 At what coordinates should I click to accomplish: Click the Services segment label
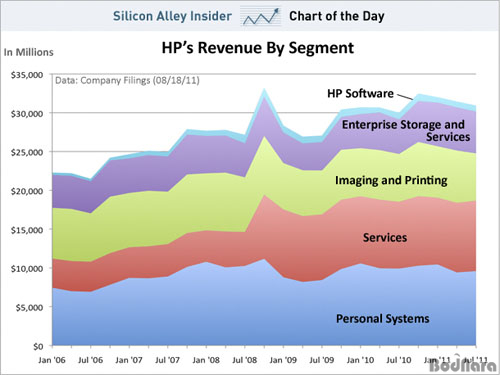pos(385,237)
